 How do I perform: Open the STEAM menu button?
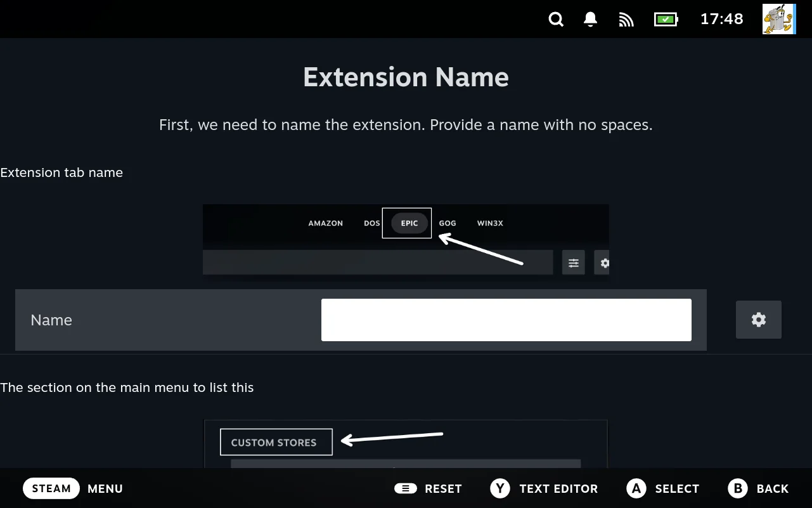pyautogui.click(x=51, y=488)
